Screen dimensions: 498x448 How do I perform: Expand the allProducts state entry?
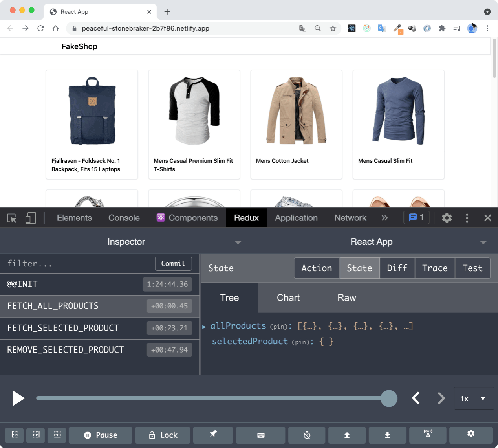coord(205,326)
